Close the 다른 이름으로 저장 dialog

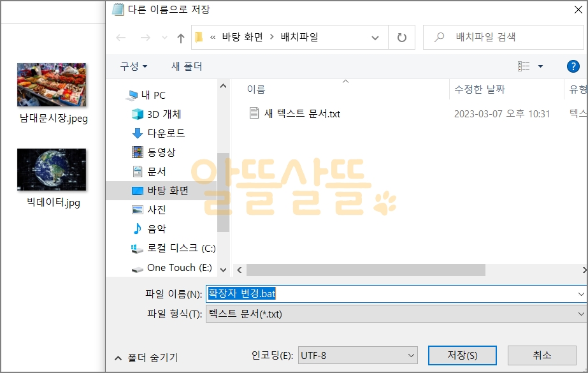pyautogui.click(x=578, y=10)
